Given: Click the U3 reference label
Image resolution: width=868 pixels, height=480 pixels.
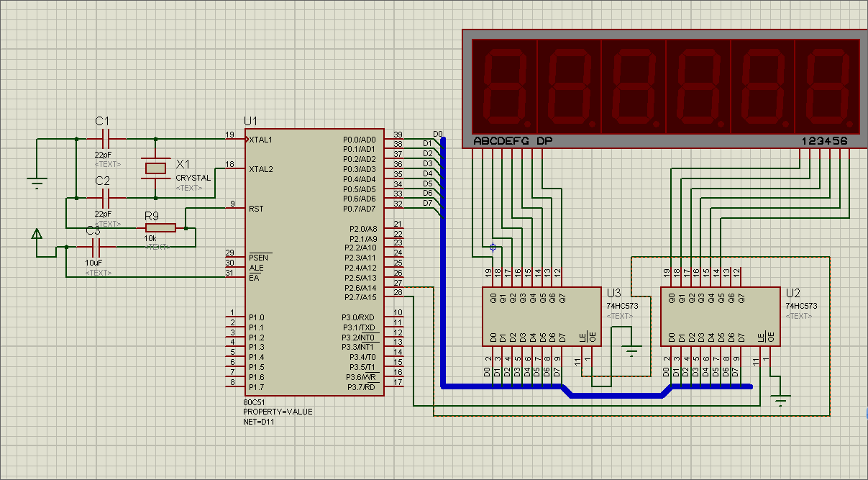Looking at the screenshot, I should pyautogui.click(x=613, y=293).
